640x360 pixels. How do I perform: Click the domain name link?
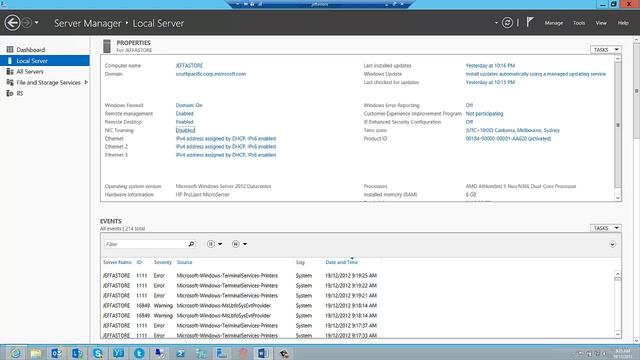click(x=211, y=74)
